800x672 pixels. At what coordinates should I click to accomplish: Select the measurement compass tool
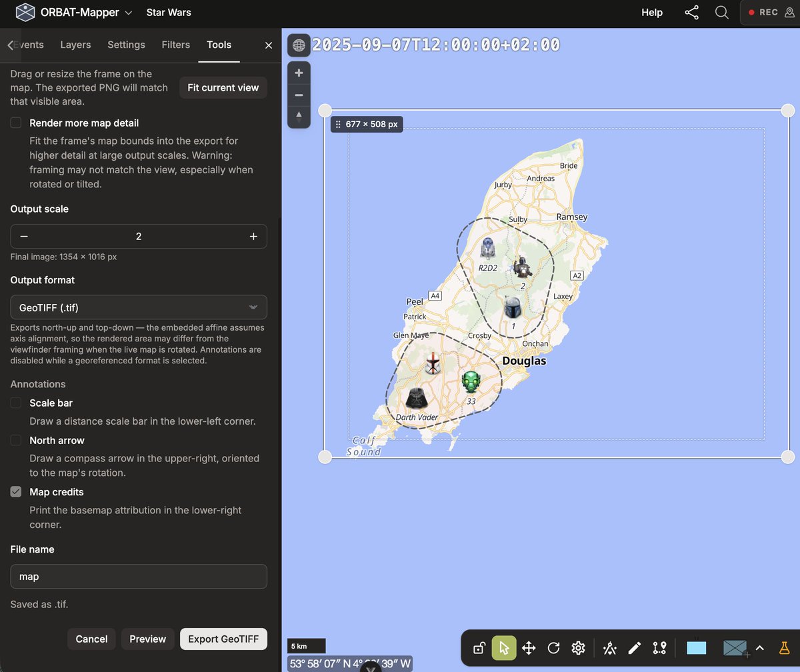(609, 648)
